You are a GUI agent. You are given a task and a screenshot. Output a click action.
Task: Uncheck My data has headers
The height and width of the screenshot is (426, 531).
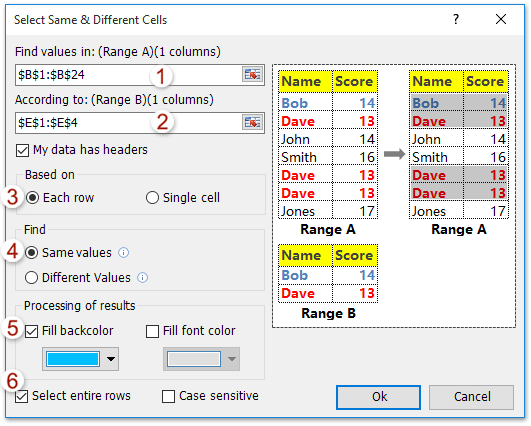tap(22, 150)
